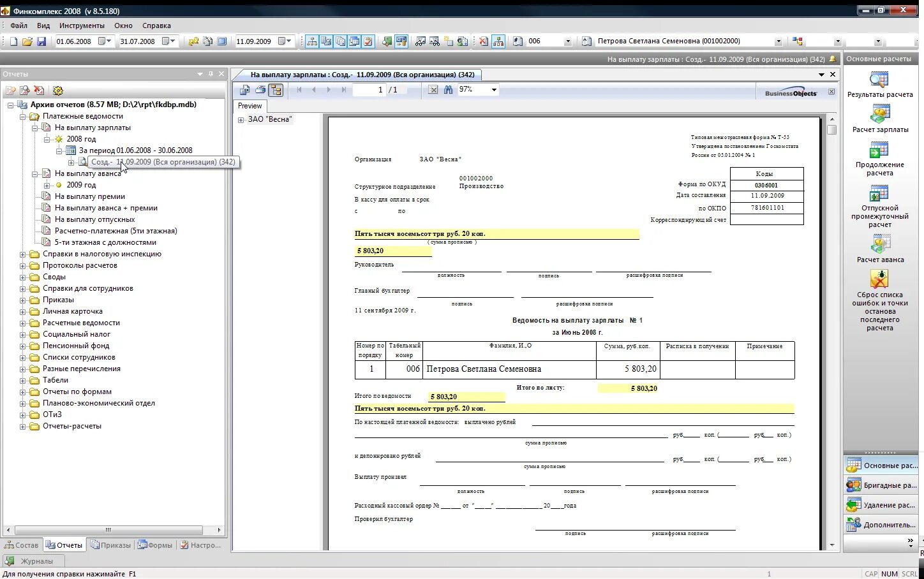Click the notification bell icon
Image resolution: width=924 pixels, height=579 pixels.
832,59
